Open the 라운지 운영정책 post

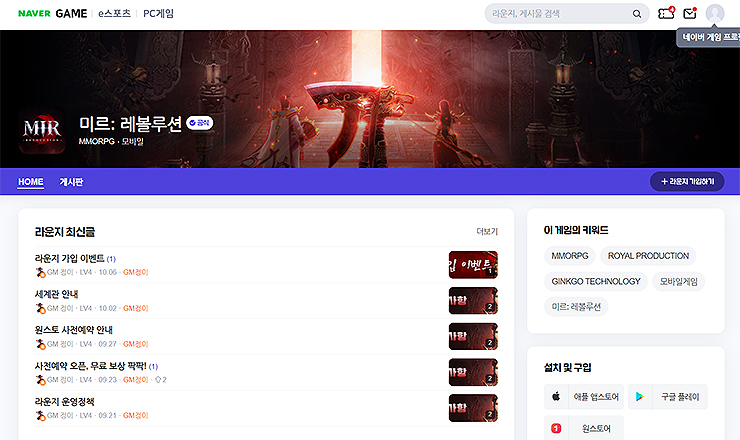click(x=65, y=402)
